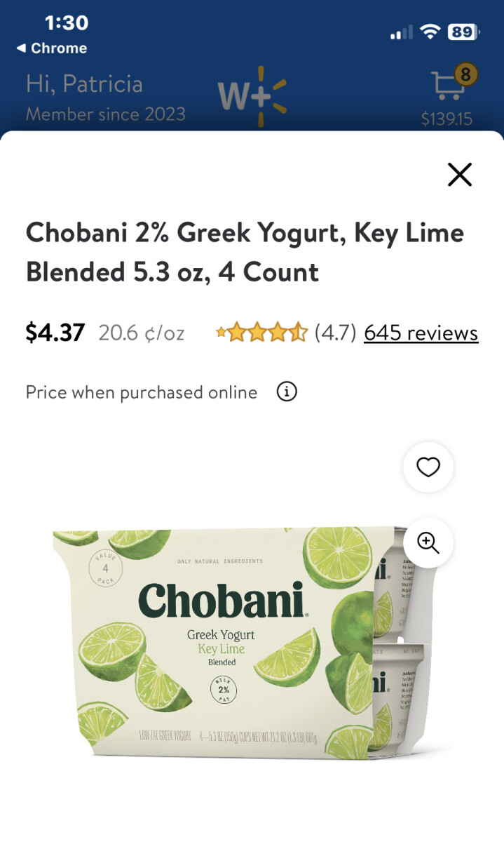Tap the battery indicator in status bar

point(463,32)
